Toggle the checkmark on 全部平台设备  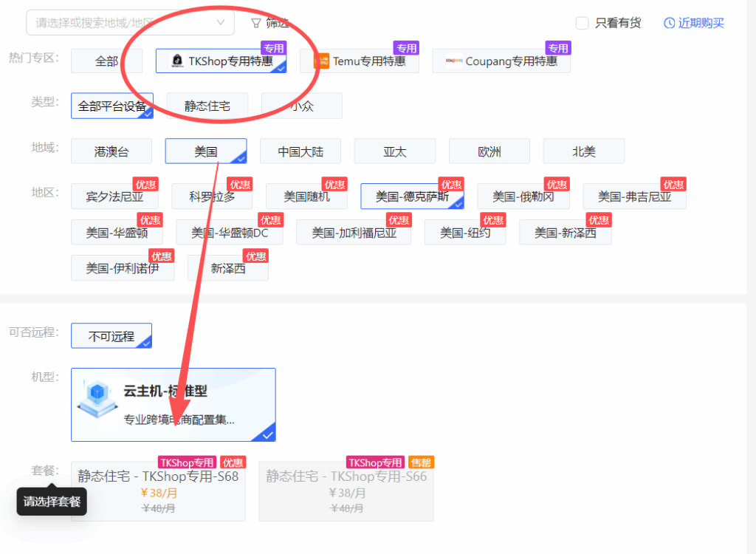[147, 114]
